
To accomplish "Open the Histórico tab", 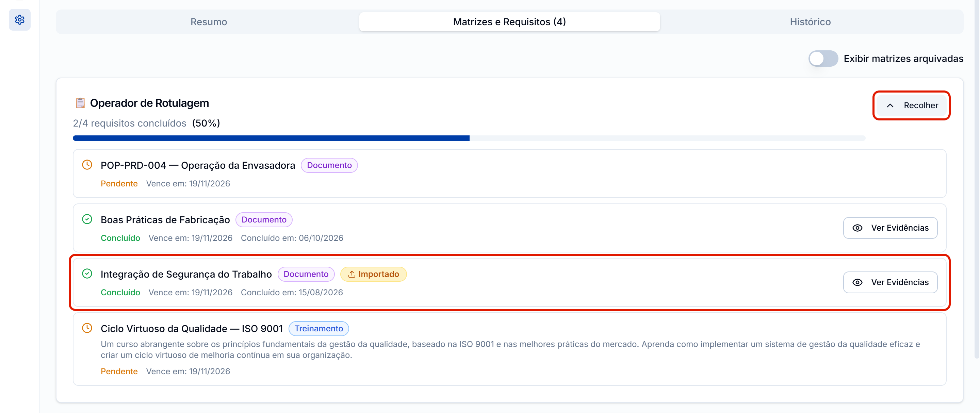I will [810, 22].
